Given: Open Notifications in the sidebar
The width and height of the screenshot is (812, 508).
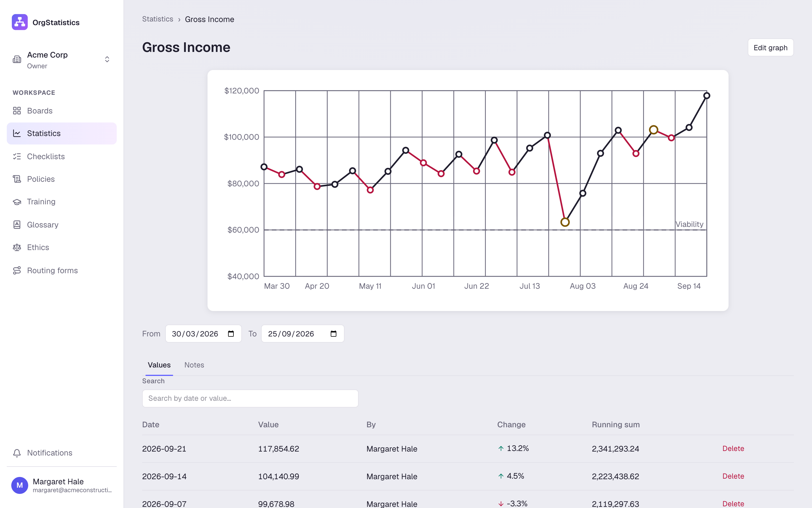Looking at the screenshot, I should pos(62,453).
